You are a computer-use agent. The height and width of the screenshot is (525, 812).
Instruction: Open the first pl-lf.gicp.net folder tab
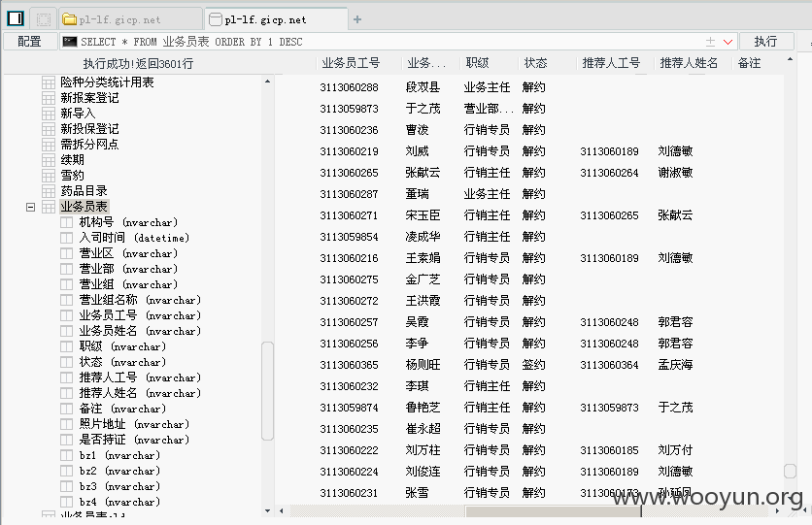click(x=130, y=19)
